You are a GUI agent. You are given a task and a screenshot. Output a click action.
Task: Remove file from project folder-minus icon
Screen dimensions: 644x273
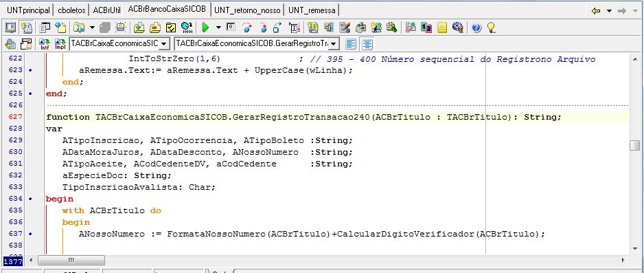(155, 28)
